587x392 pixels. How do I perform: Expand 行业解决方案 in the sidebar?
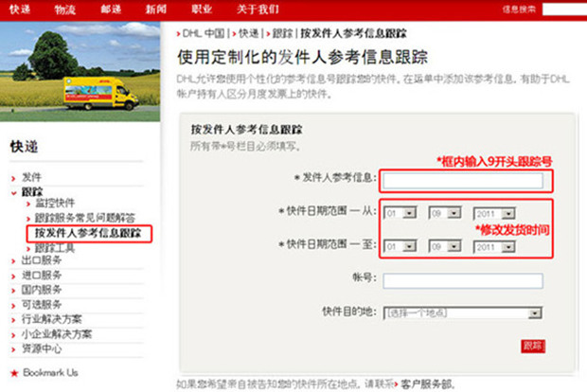(52, 319)
